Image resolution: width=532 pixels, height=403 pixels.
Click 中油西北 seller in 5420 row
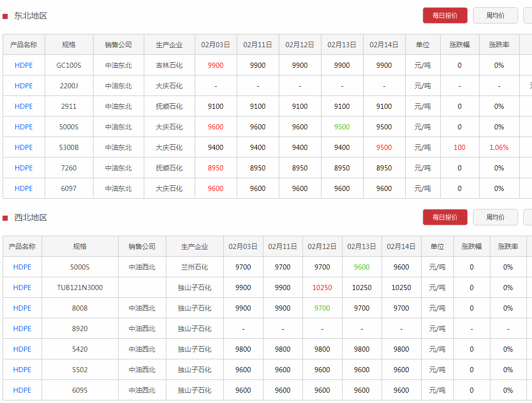click(x=142, y=349)
